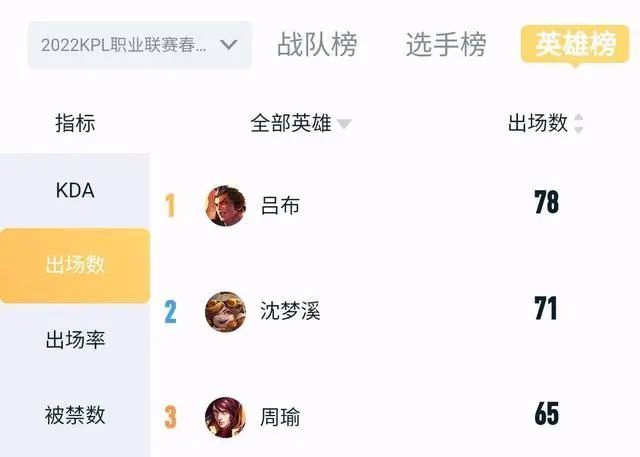
Task: Select the 出场数 metric in sidebar
Action: 75,265
